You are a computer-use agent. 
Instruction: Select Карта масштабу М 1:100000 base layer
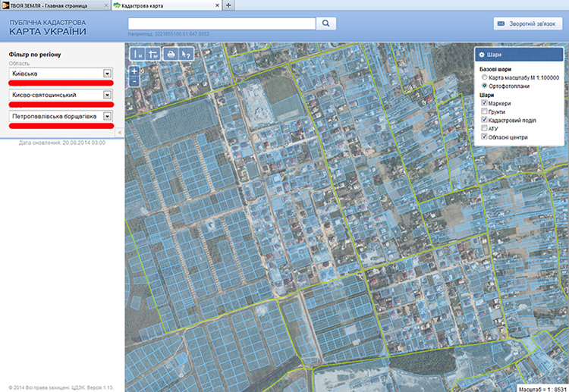point(483,77)
